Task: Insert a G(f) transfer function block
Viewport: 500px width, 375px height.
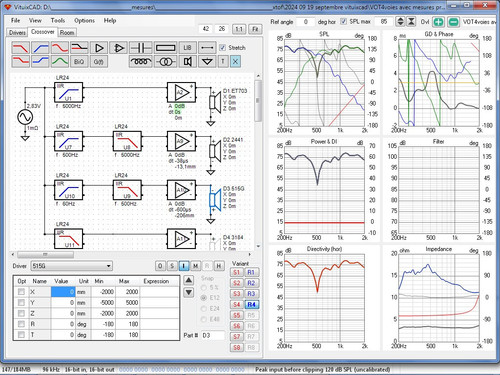Action: click(99, 61)
